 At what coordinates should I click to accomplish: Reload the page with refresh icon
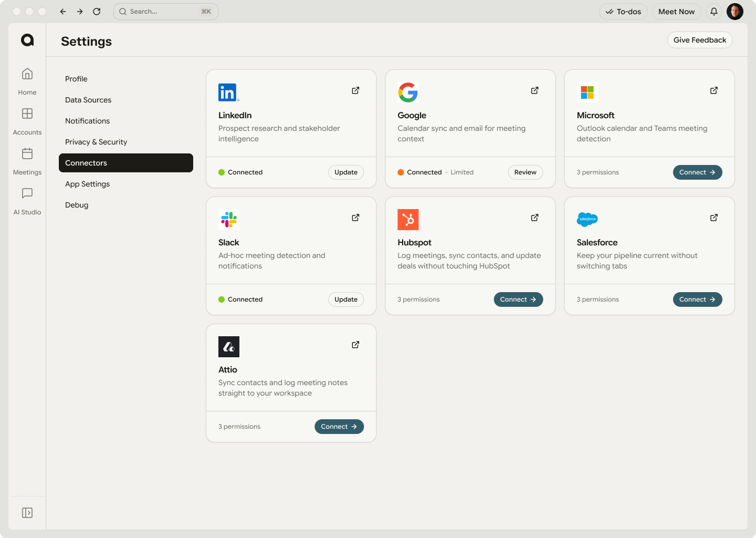click(97, 12)
